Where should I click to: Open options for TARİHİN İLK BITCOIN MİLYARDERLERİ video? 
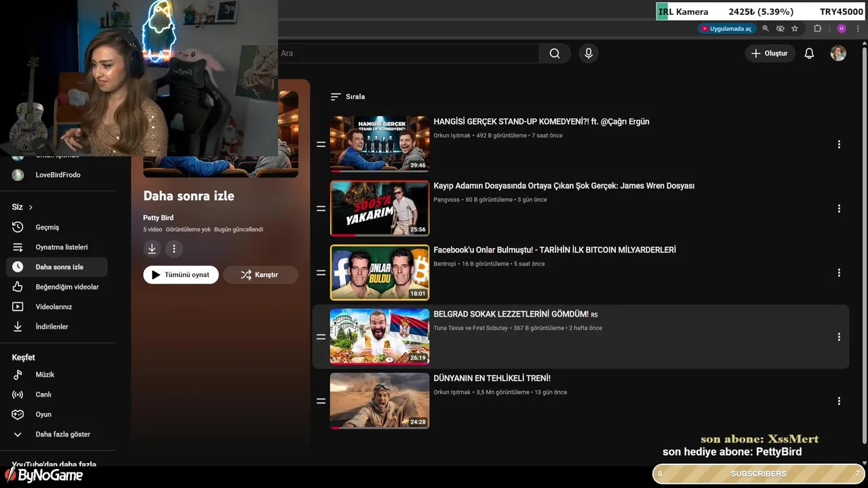[x=839, y=272]
